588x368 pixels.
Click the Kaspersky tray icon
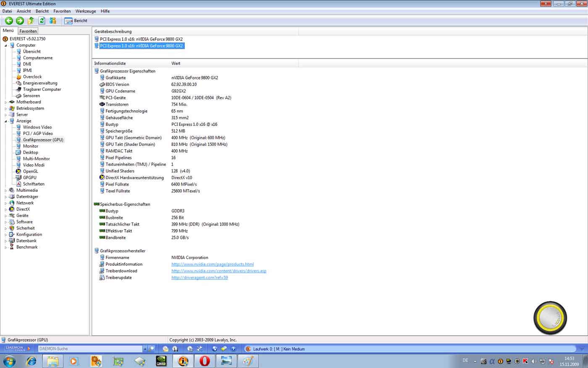pyautogui.click(x=525, y=361)
